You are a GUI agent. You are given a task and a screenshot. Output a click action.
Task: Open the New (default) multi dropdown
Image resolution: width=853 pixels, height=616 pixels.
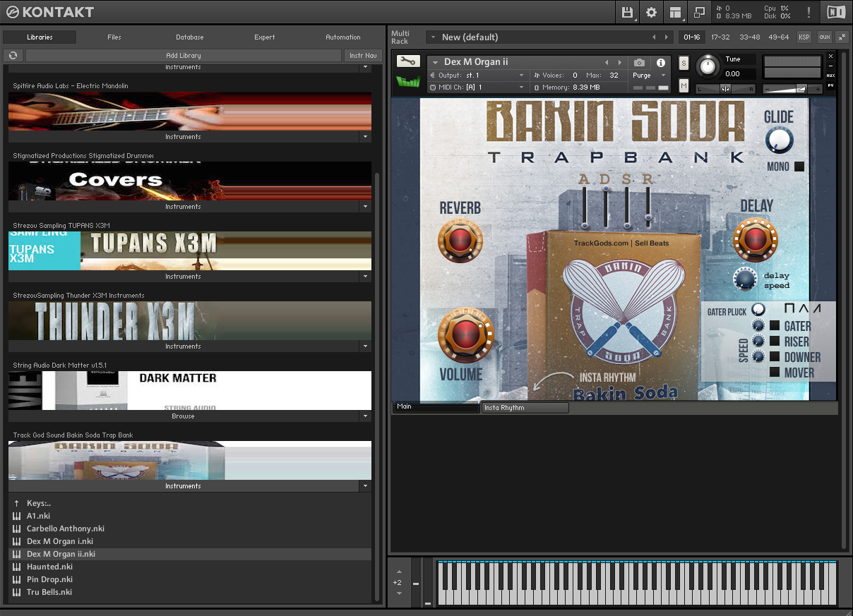[433, 37]
